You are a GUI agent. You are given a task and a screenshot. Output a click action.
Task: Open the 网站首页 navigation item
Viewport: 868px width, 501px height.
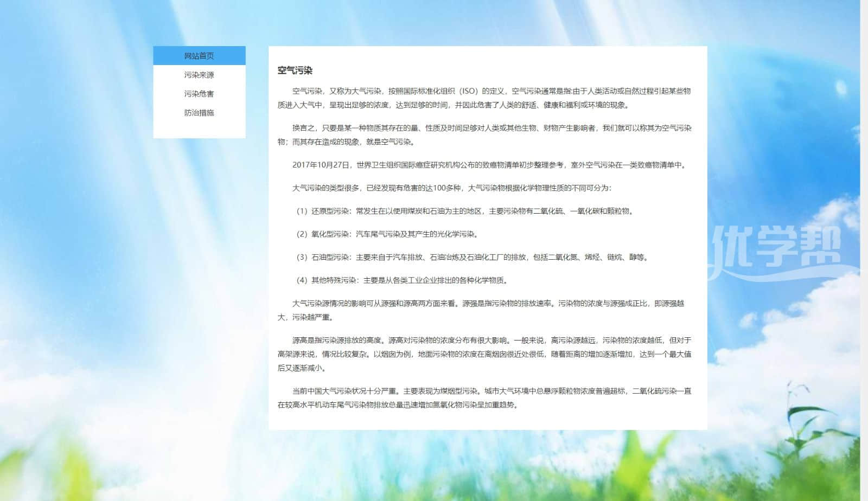coord(199,56)
